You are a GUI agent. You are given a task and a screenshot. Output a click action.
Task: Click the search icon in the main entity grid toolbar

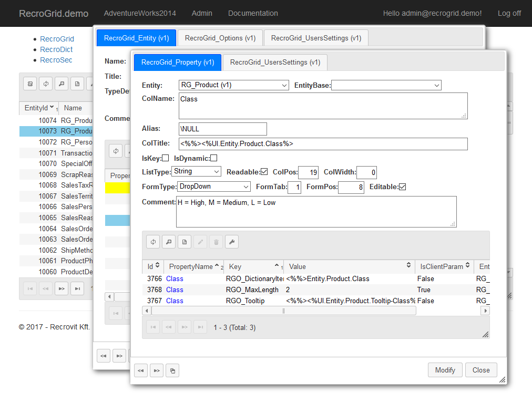[x=62, y=84]
